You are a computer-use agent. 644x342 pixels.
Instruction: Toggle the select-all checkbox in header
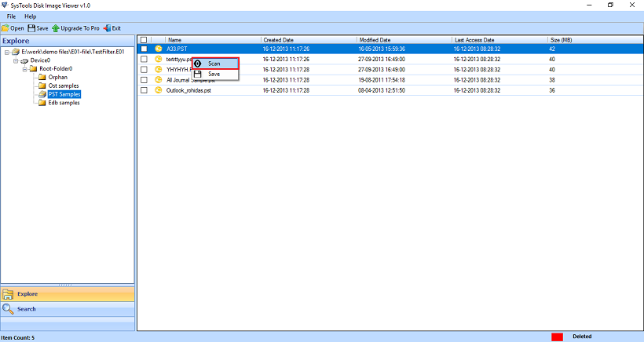(144, 40)
